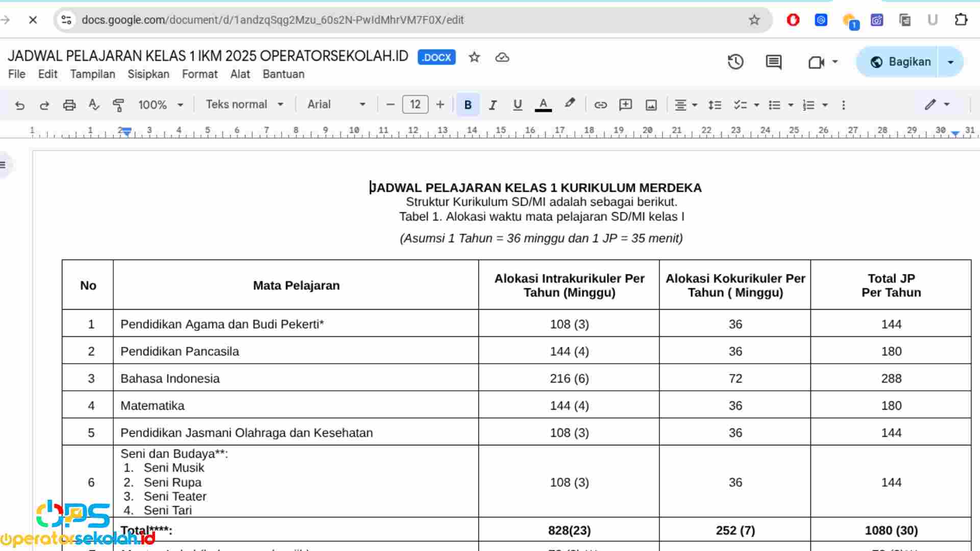This screenshot has height=551, width=980.
Task: Decrease font size with minus button
Action: pyautogui.click(x=390, y=105)
